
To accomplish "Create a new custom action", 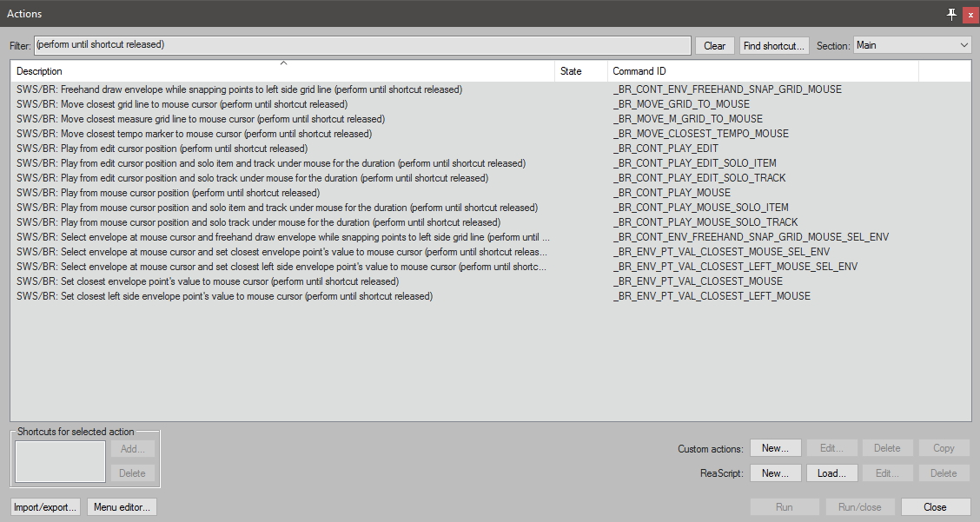I will click(x=775, y=448).
